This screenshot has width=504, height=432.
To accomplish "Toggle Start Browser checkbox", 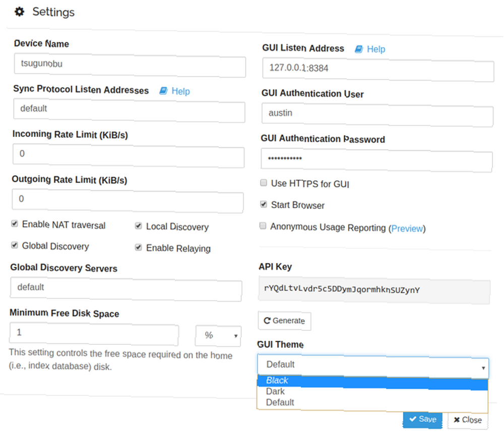I will pos(264,204).
